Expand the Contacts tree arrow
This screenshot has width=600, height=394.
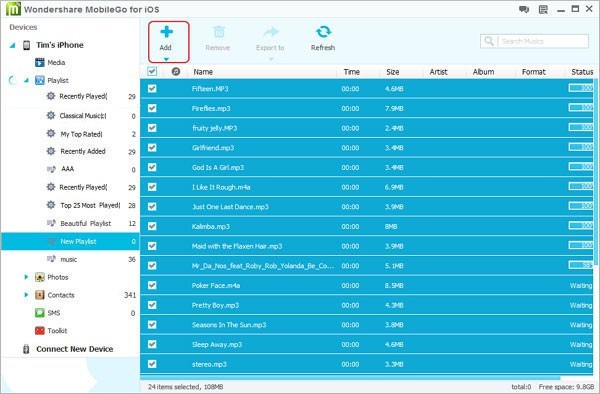[x=26, y=295]
